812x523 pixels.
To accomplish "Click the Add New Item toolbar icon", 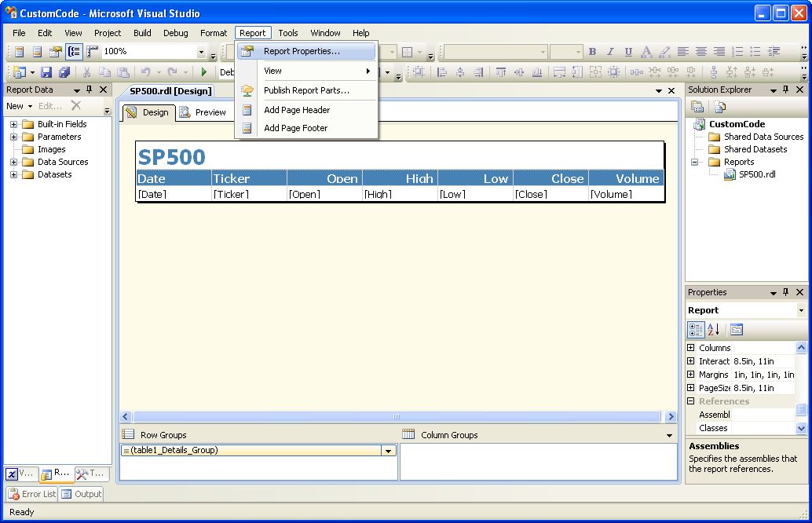I will pyautogui.click(x=19, y=72).
